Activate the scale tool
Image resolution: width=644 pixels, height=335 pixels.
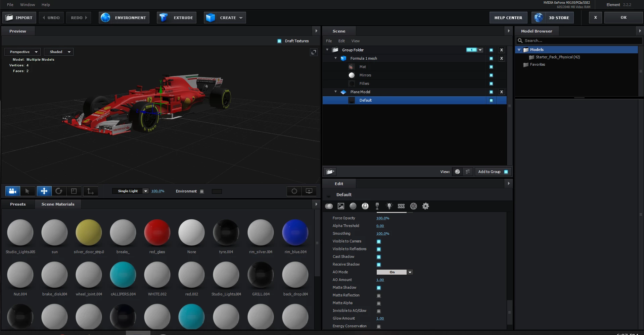point(74,191)
